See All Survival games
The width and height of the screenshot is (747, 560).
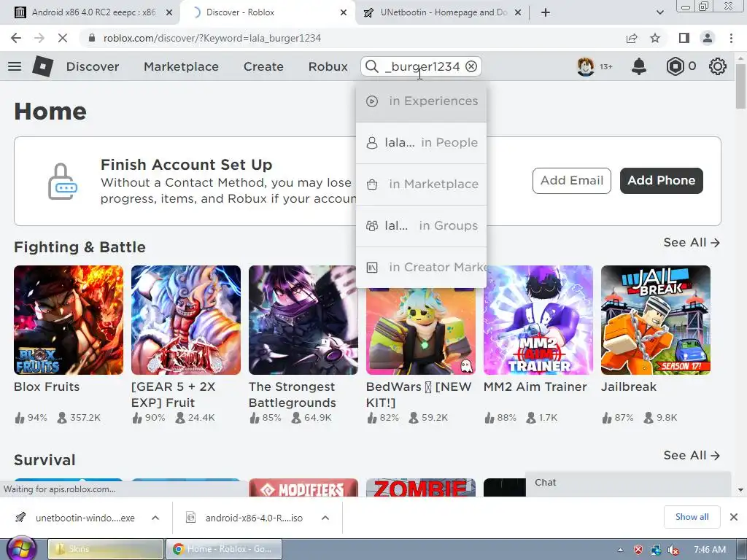pos(692,455)
